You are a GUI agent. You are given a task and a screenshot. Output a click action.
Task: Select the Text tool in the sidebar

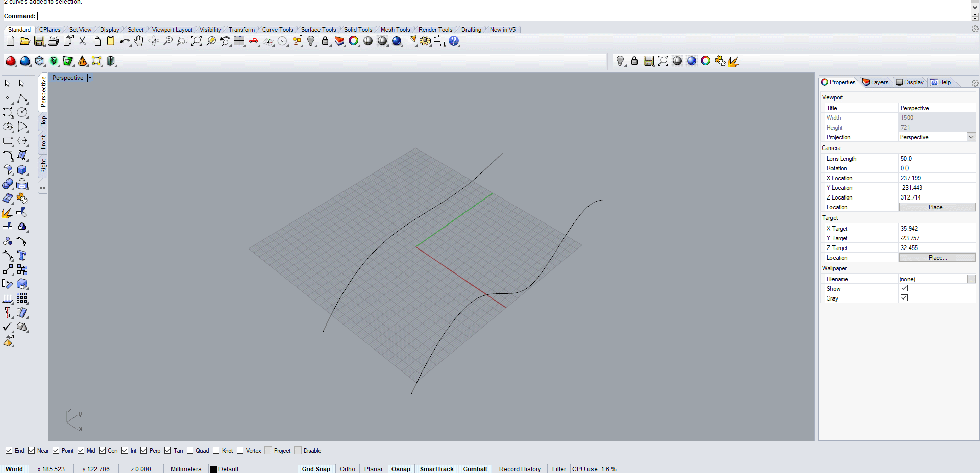pos(22,255)
